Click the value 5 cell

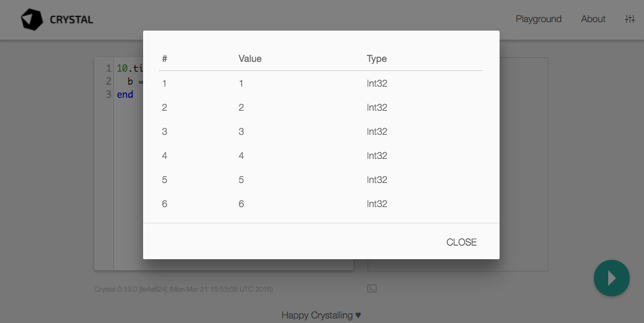coord(241,180)
